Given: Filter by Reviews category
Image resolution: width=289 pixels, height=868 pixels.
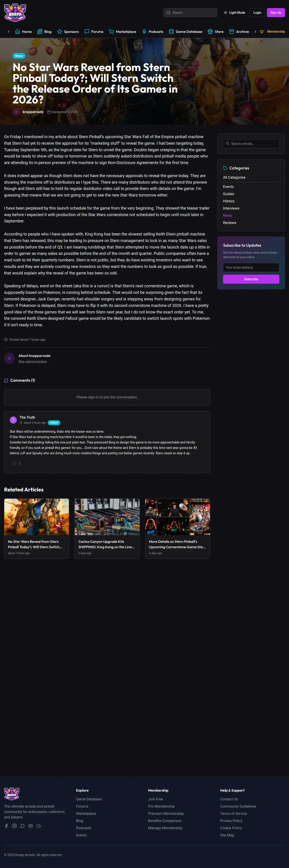Looking at the screenshot, I should [230, 223].
